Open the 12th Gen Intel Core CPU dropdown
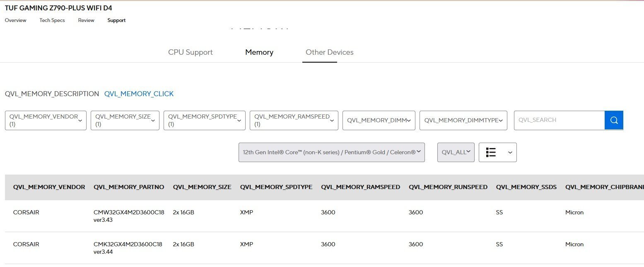This screenshot has height=267, width=644. 332,153
